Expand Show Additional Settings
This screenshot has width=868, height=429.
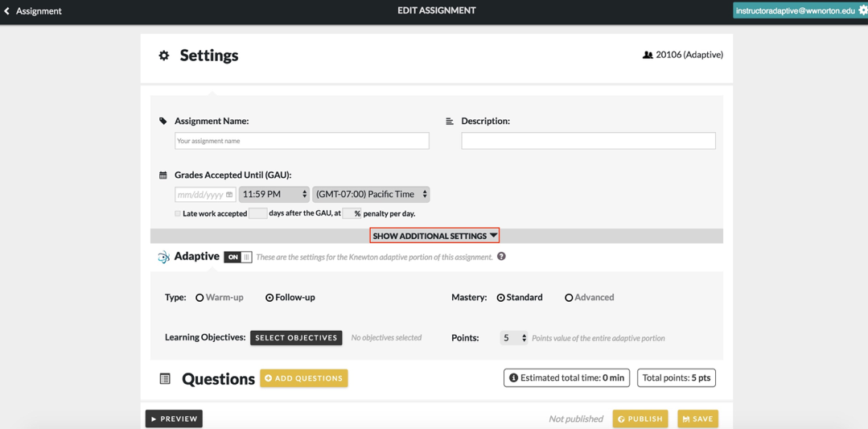point(434,236)
